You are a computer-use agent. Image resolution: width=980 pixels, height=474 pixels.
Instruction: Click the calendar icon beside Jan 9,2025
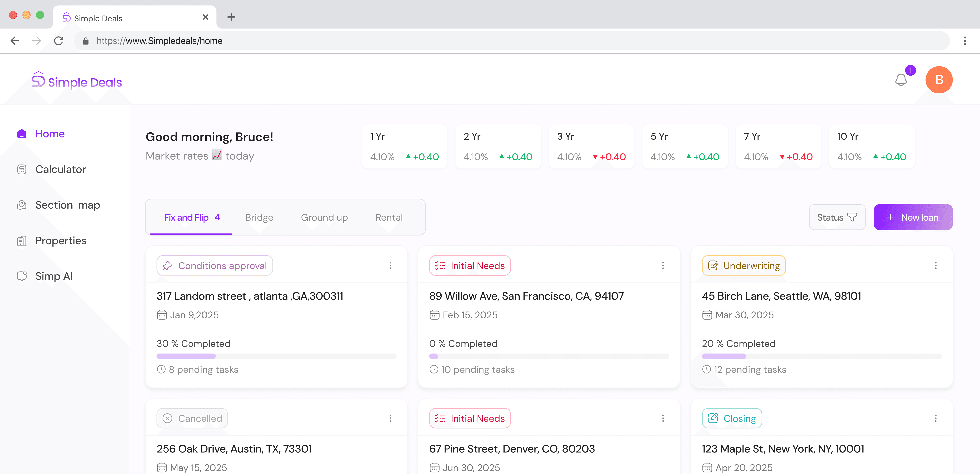[x=162, y=315]
